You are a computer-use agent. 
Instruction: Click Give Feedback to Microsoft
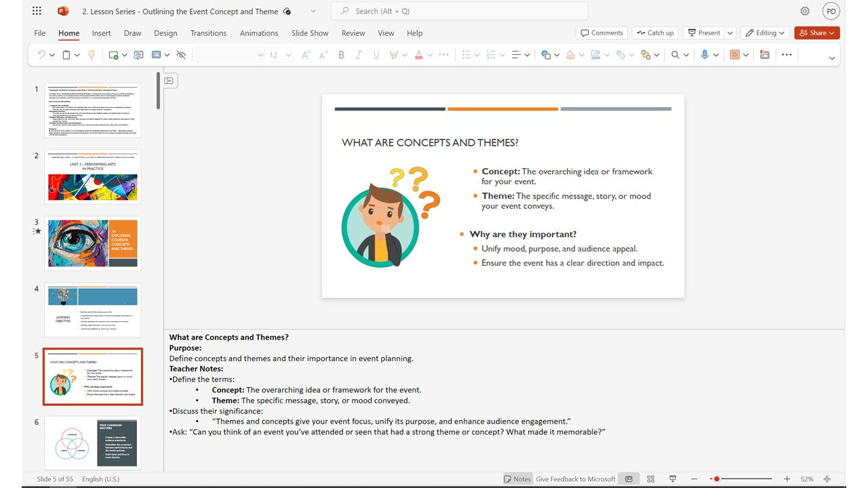click(x=575, y=479)
